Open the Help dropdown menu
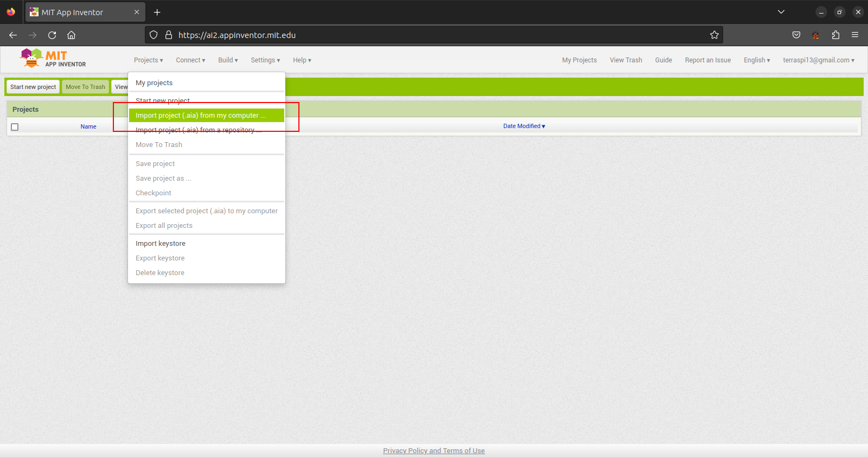868x458 pixels. click(302, 60)
